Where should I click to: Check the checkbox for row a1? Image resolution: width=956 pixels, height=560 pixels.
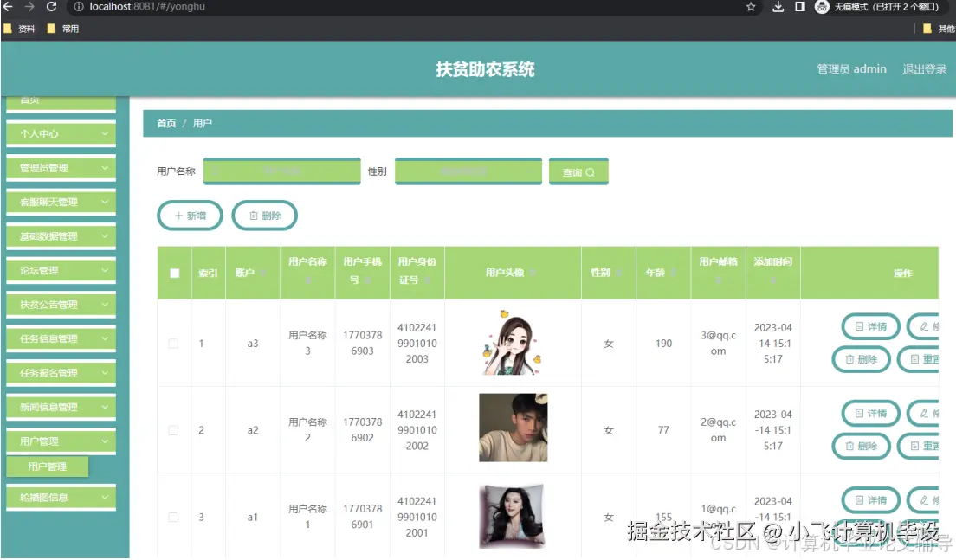tap(173, 518)
